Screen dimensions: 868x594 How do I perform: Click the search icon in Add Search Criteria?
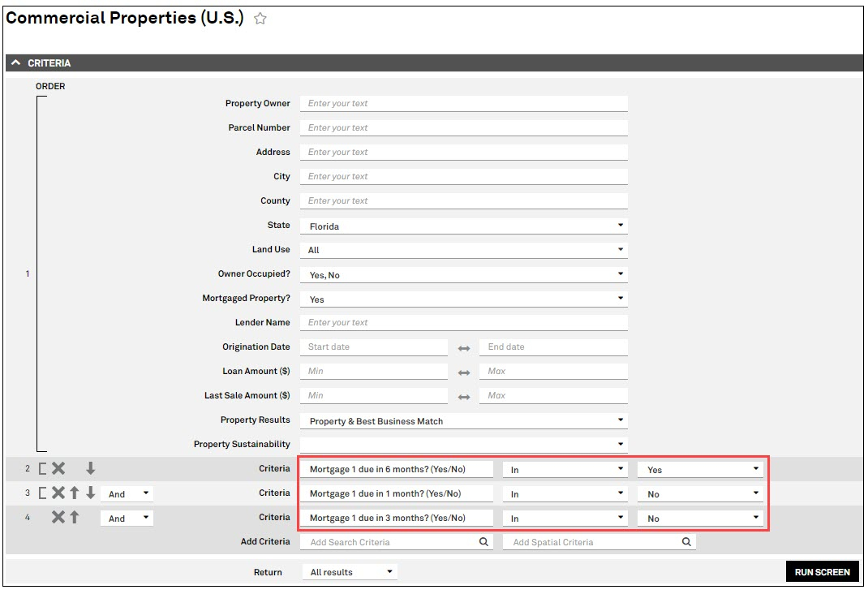(x=483, y=542)
